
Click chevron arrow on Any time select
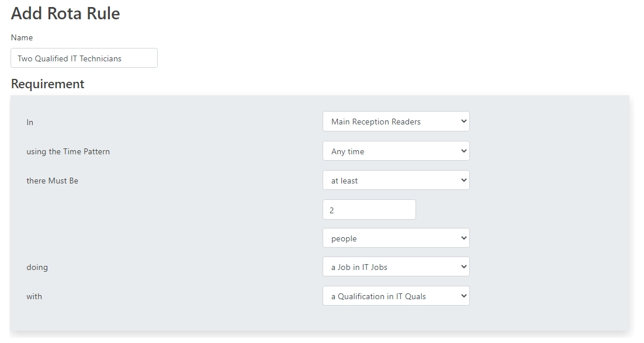tap(463, 151)
